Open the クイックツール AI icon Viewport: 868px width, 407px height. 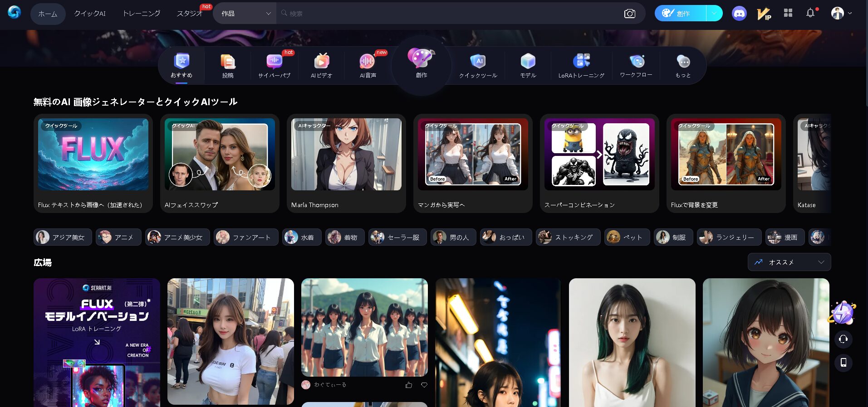pos(478,61)
